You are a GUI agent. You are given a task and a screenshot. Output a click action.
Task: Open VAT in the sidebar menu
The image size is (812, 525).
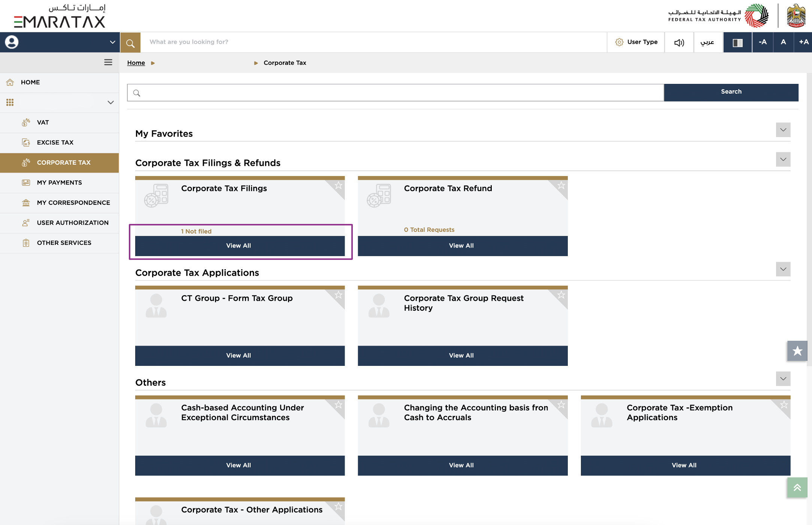click(x=43, y=122)
